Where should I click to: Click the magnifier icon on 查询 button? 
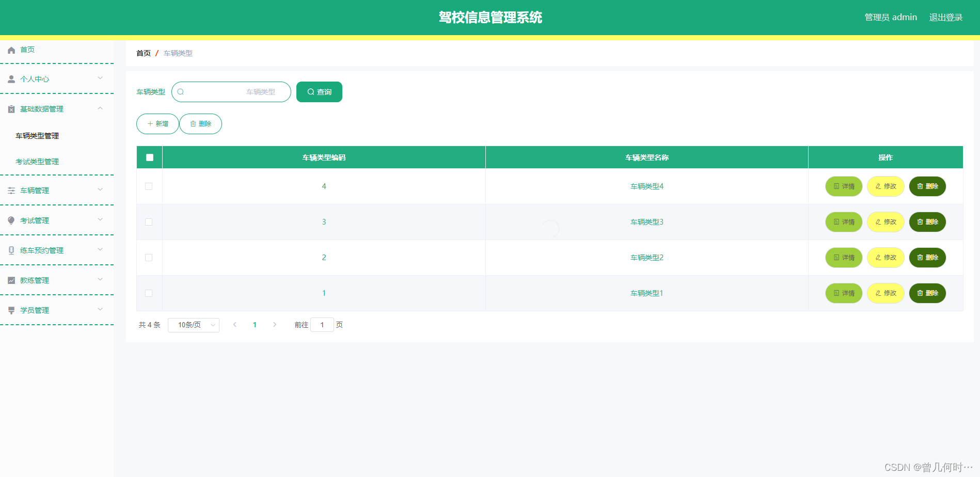311,92
